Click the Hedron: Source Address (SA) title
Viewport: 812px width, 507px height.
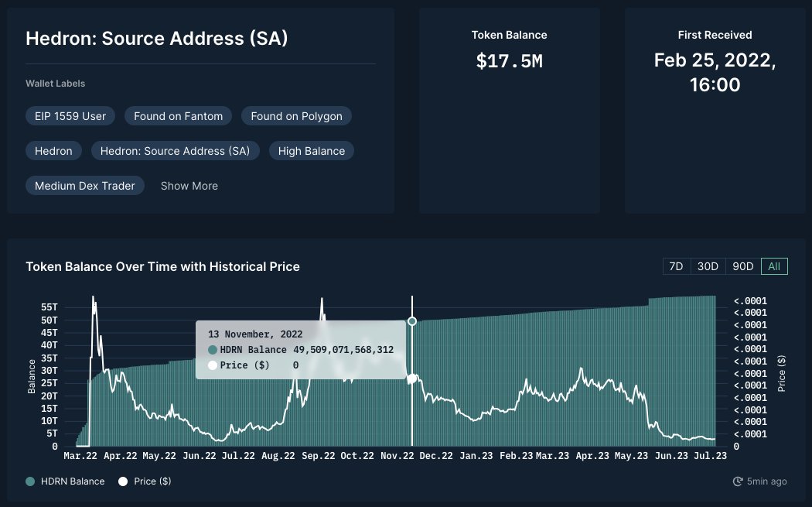[157, 39]
